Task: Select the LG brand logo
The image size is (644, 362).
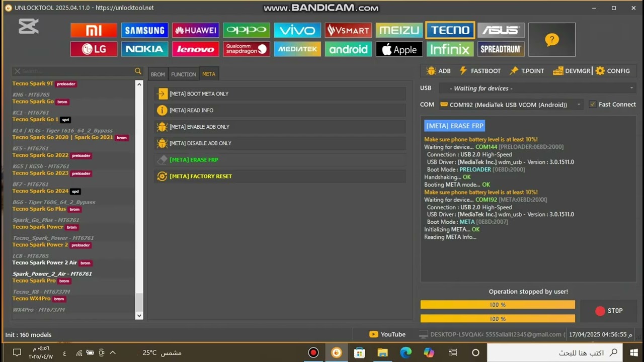Action: (x=94, y=49)
